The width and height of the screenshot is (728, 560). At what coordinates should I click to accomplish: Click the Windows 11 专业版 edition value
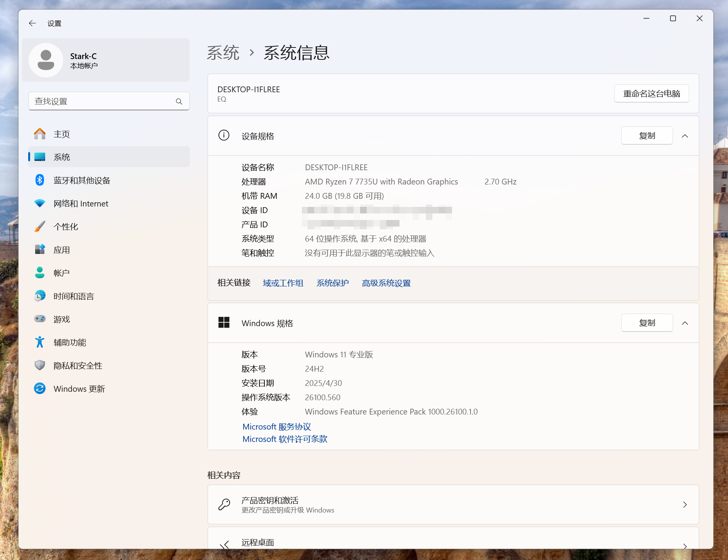(x=339, y=354)
